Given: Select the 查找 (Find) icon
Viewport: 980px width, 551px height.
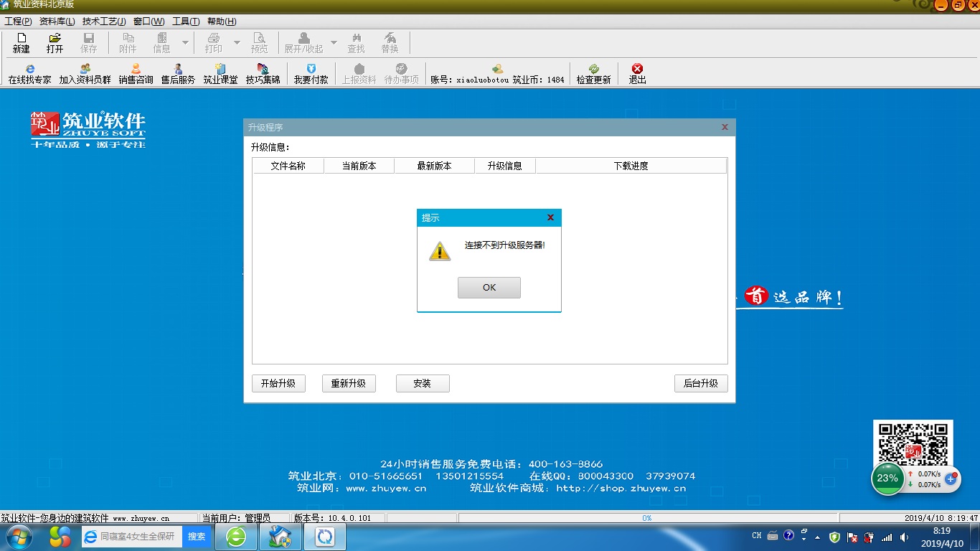Looking at the screenshot, I should pyautogui.click(x=357, y=42).
